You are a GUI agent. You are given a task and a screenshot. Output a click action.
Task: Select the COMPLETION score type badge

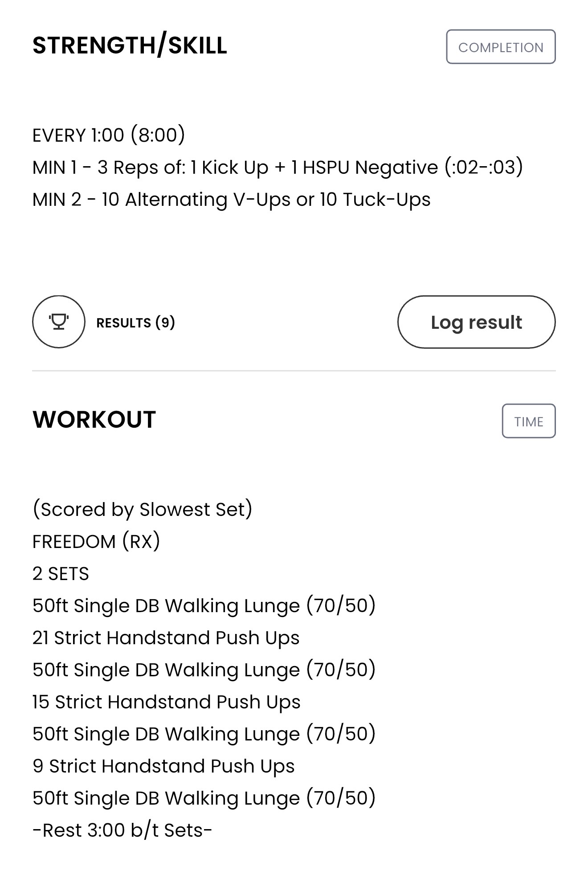pyautogui.click(x=501, y=47)
